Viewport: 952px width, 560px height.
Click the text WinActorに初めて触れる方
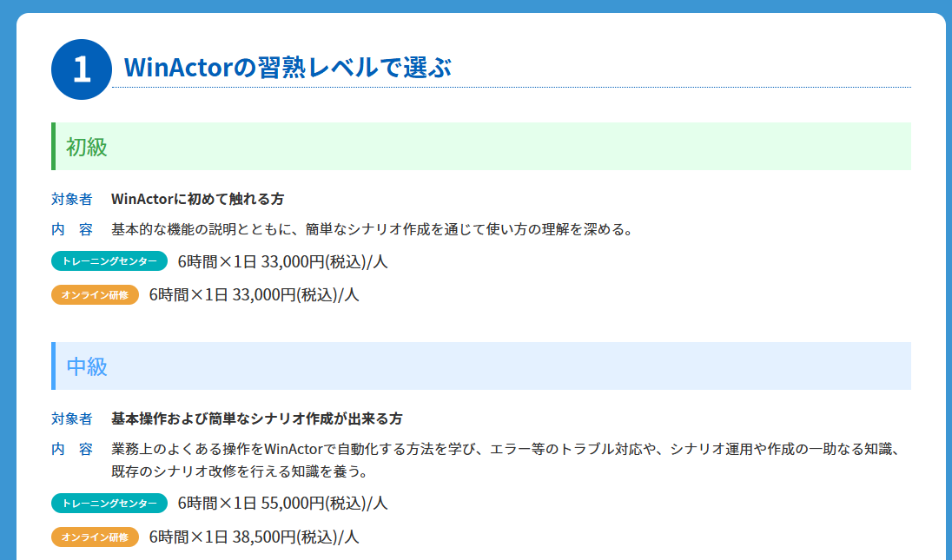[197, 199]
